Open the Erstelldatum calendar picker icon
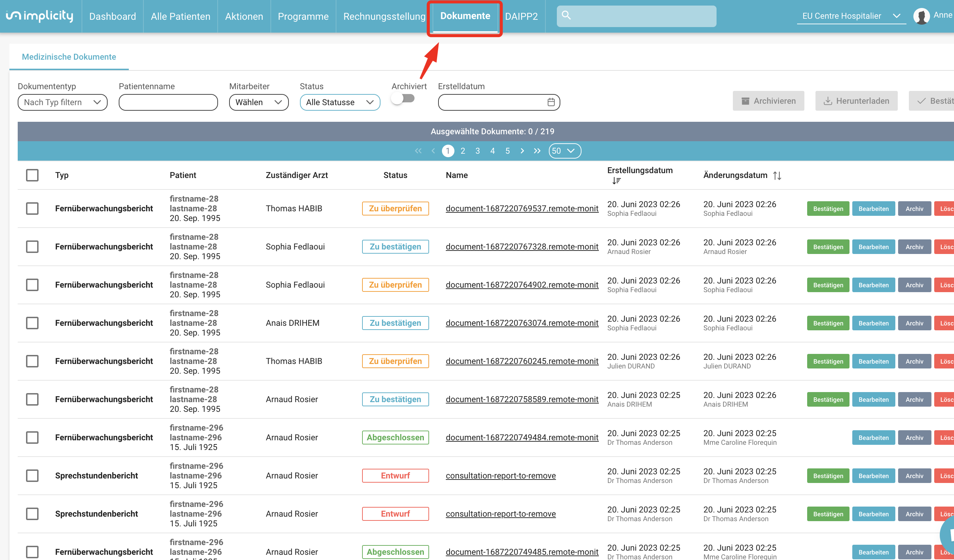 click(x=551, y=102)
